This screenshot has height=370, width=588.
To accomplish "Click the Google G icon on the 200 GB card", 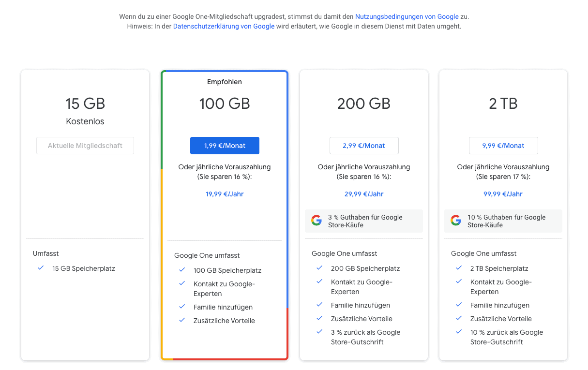I will pyautogui.click(x=316, y=220).
